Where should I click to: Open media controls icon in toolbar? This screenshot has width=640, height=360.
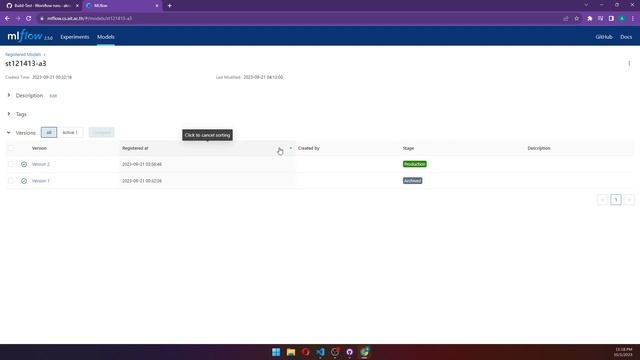(x=600, y=18)
